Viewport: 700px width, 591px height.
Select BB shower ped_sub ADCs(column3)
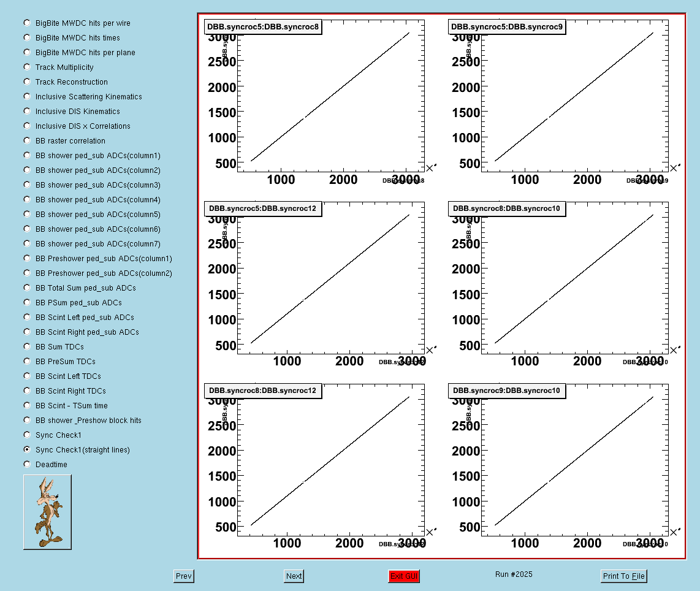27,185
